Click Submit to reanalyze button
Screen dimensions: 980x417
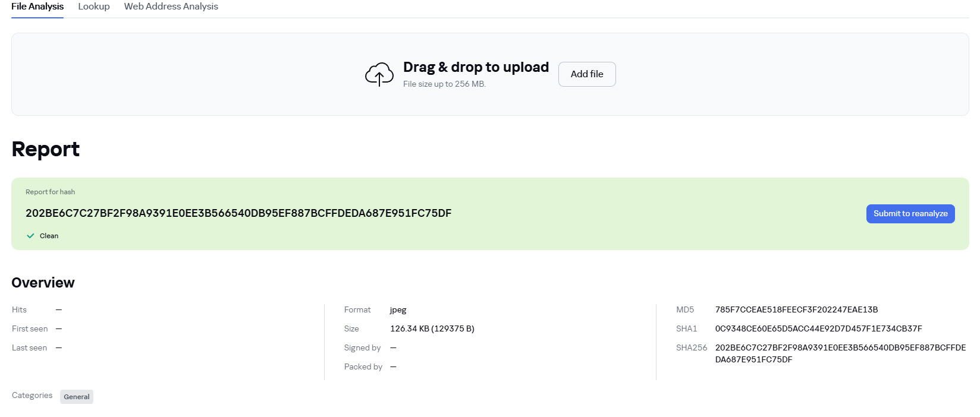click(910, 214)
